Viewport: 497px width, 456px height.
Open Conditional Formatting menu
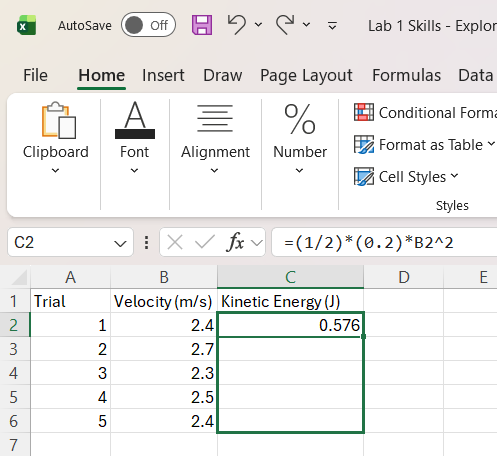click(x=425, y=113)
